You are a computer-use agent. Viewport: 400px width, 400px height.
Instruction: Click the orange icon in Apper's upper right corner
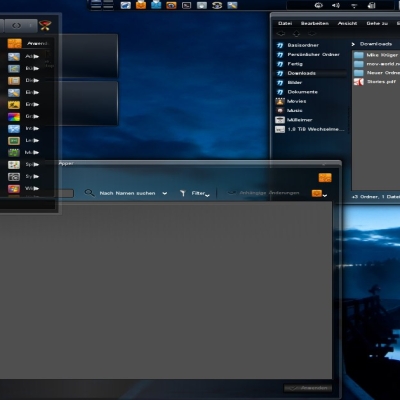[x=325, y=178]
